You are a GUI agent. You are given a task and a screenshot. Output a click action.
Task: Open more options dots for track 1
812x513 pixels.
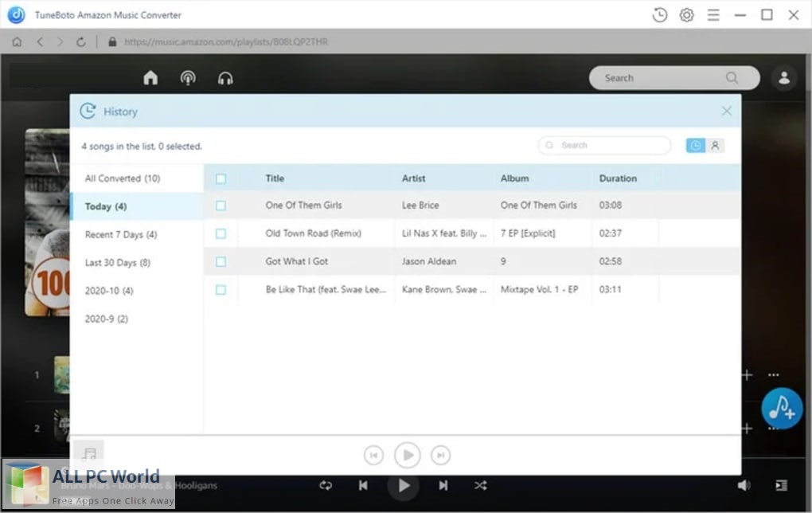[773, 374]
